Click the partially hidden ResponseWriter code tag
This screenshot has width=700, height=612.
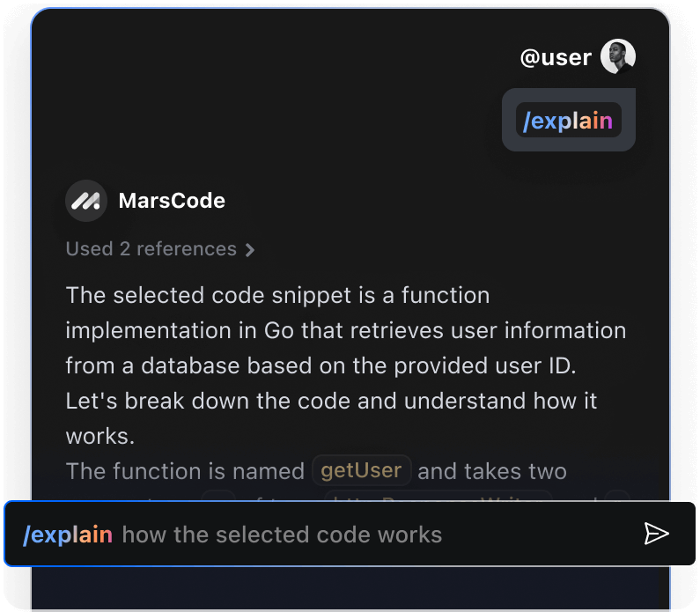point(438,496)
